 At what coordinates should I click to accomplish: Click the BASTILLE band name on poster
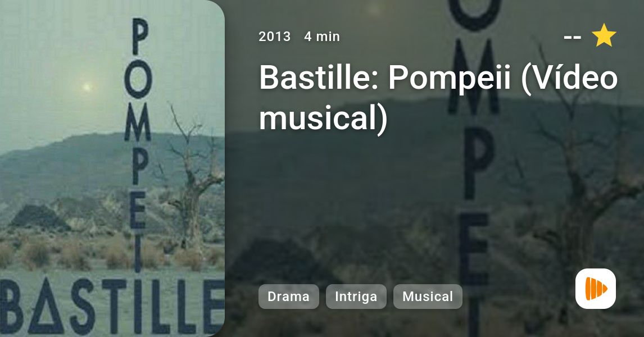112,306
